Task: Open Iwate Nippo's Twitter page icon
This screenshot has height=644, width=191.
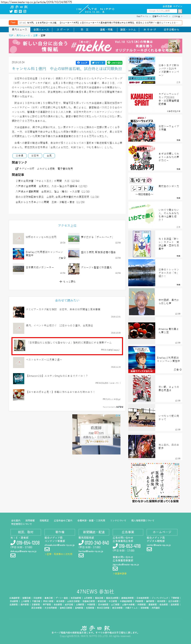Action: [11, 11]
